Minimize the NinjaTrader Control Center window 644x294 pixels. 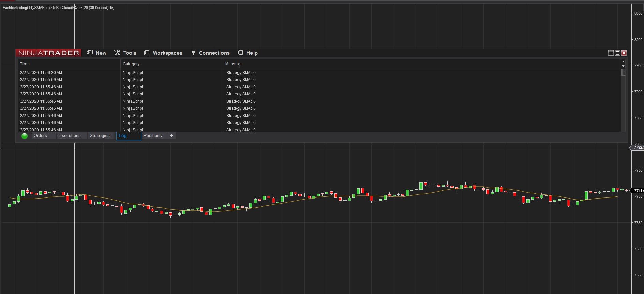(x=611, y=53)
